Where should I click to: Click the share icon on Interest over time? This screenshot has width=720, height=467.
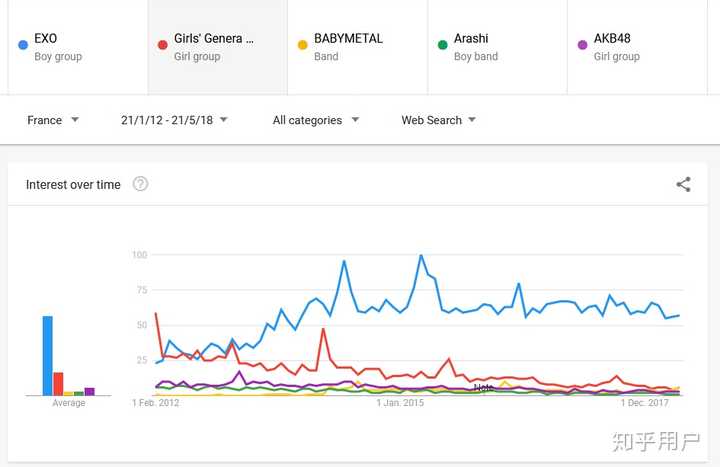683,184
